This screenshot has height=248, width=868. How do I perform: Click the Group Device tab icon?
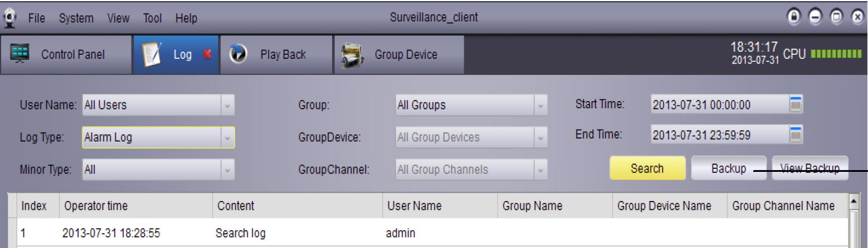(x=349, y=54)
